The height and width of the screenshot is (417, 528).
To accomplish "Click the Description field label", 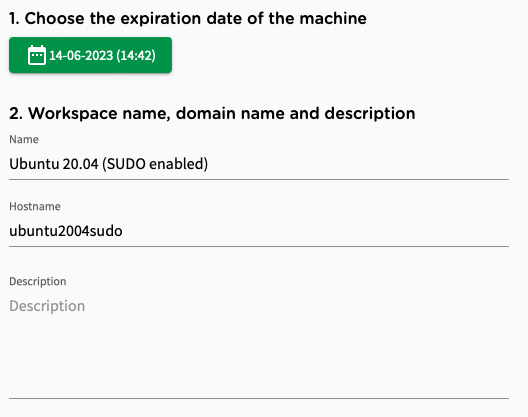I will [x=38, y=281].
